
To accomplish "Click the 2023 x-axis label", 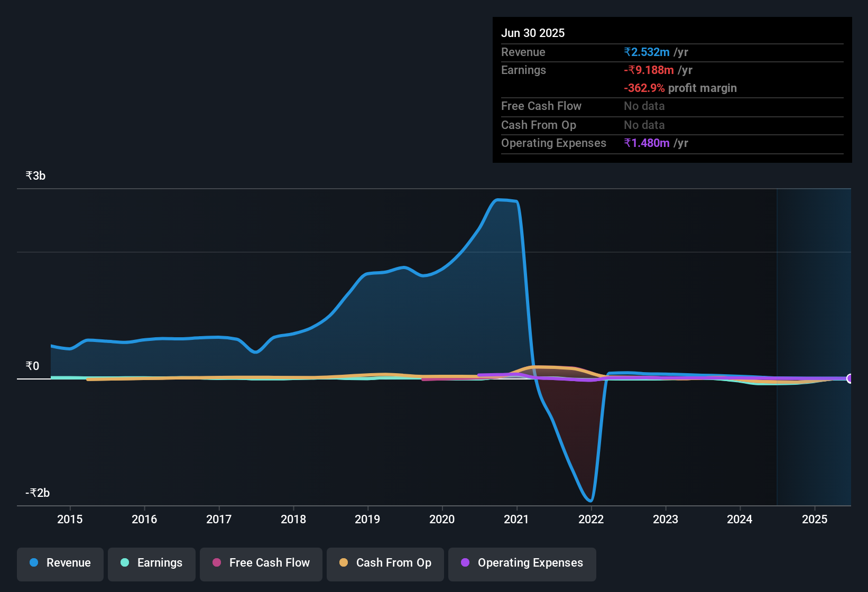I will (x=666, y=519).
